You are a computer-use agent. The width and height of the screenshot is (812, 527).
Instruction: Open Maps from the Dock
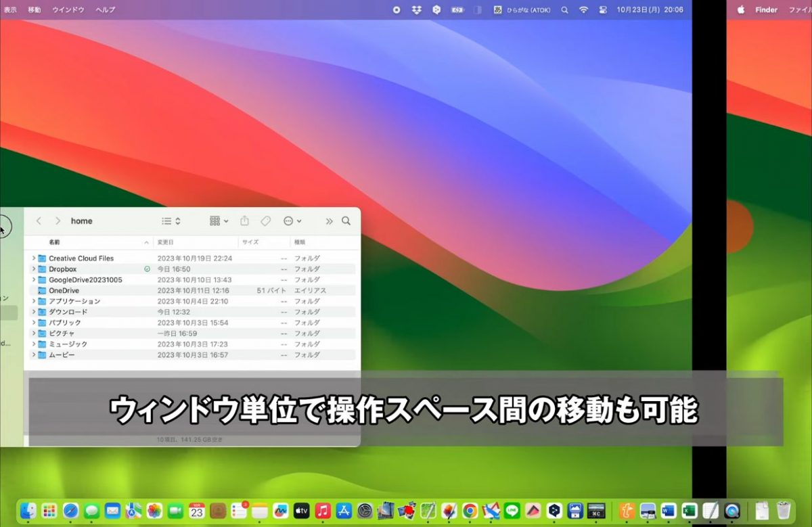click(133, 510)
